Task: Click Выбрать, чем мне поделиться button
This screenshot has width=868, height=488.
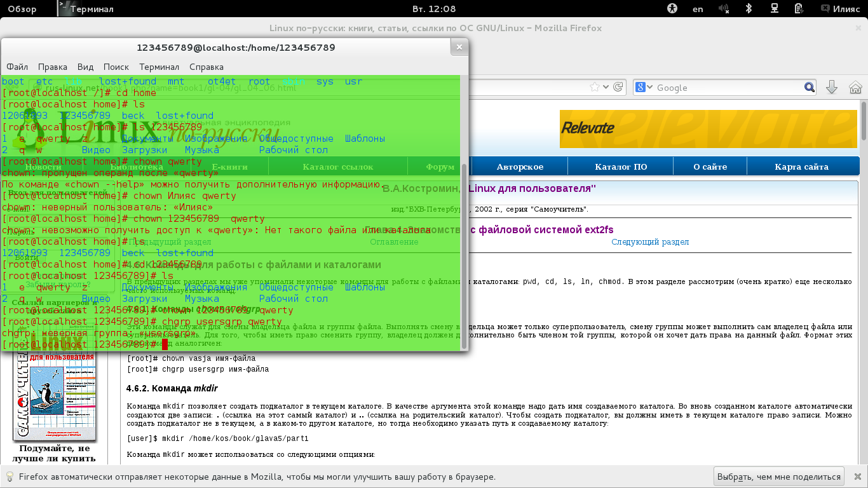Action: pos(779,477)
